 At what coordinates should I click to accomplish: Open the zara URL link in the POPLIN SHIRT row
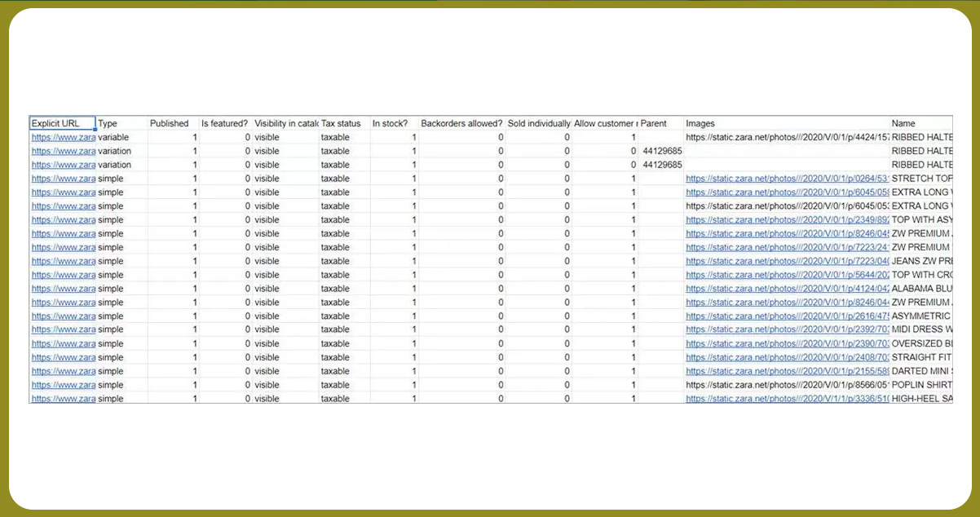point(64,385)
